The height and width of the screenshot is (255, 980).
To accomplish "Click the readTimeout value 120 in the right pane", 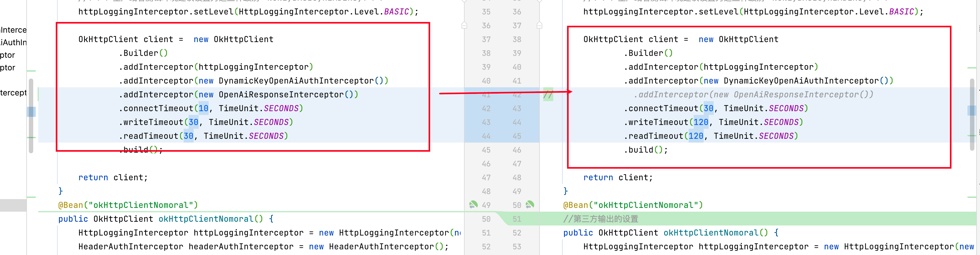I will [696, 136].
